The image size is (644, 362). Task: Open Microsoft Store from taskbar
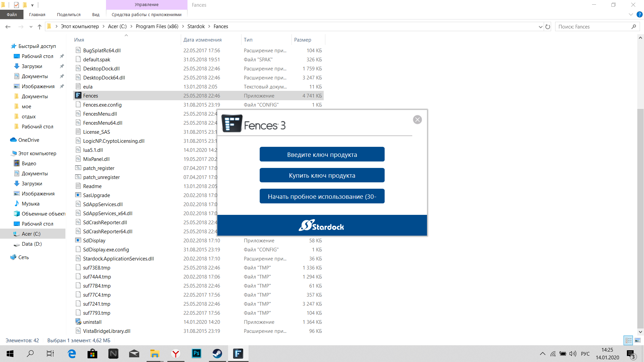[92, 354]
